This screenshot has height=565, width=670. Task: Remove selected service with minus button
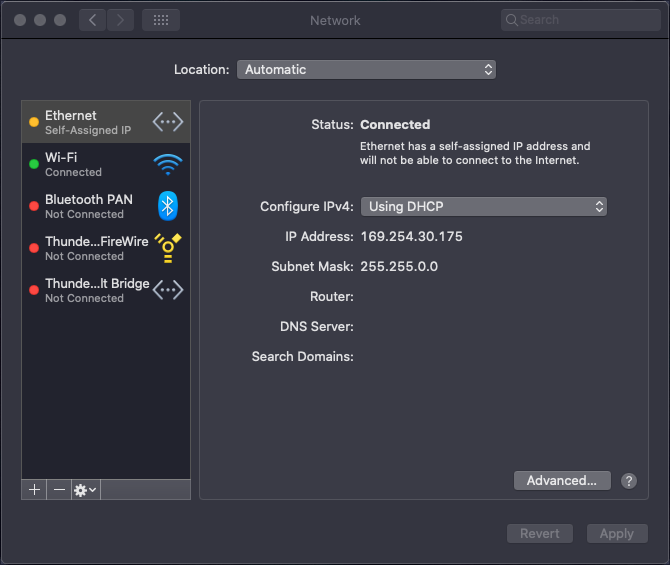pyautogui.click(x=59, y=489)
